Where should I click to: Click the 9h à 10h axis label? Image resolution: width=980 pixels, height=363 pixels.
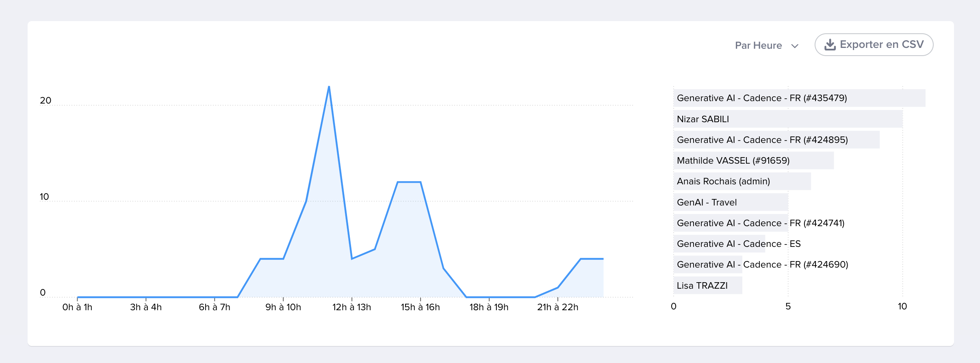point(283,307)
